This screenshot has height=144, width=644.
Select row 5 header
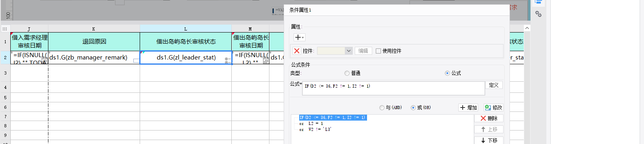tap(5, 98)
